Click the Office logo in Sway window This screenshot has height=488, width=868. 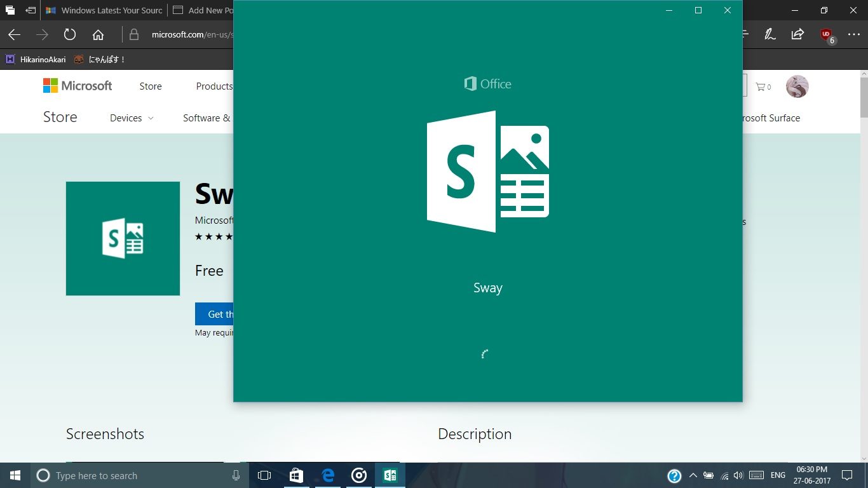[x=487, y=84]
